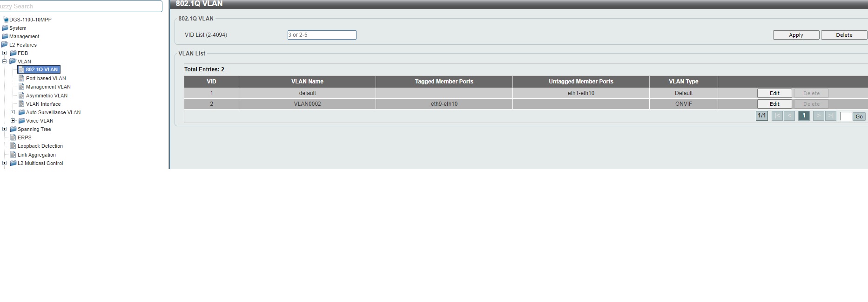Expand the Voice VLAN node
Image resolution: width=868 pixels, height=302 pixels.
(x=13, y=120)
